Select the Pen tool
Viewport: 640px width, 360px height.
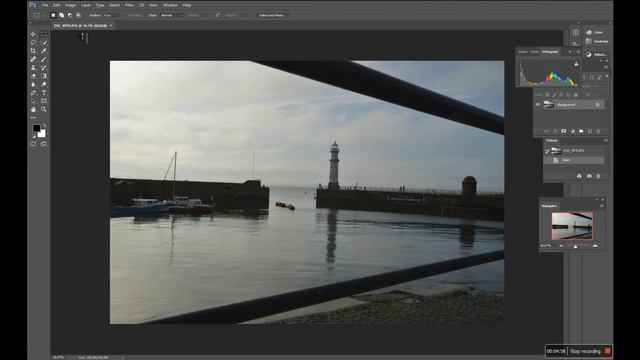coord(33,93)
